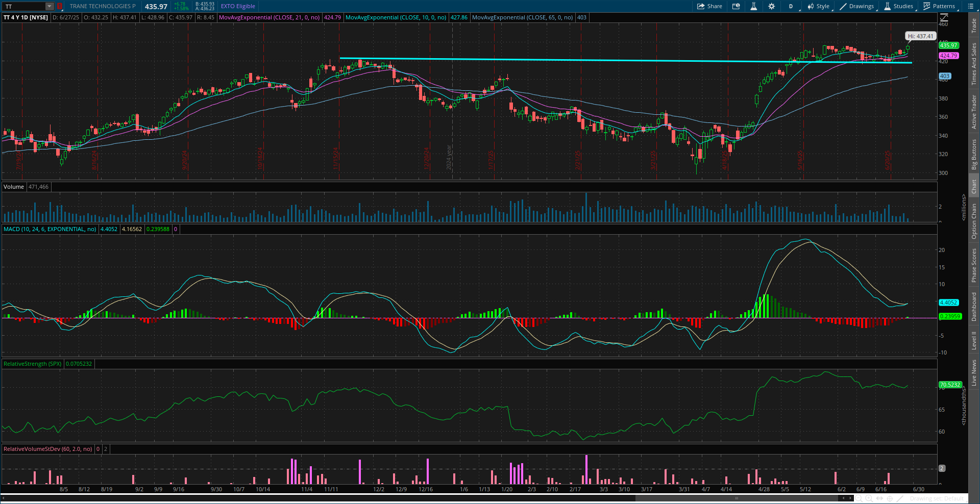Click the MovAvgExponential 10 study label
This screenshot has width=980, height=504.
[396, 17]
